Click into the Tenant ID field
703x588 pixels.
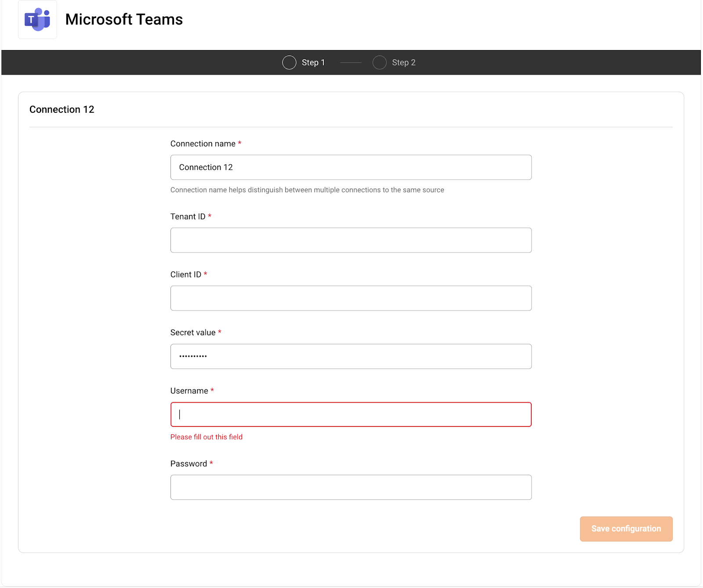pyautogui.click(x=351, y=240)
